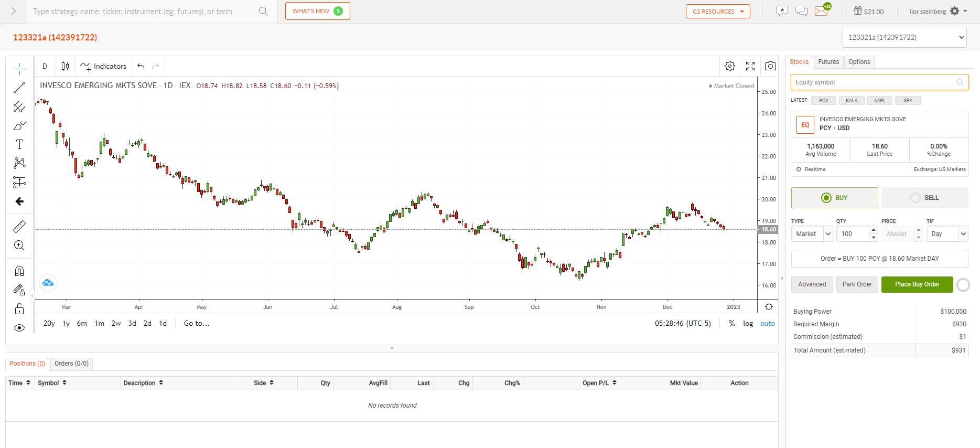Click the Place Buy Order button
Image resolution: width=980 pixels, height=448 pixels.
[x=917, y=284]
